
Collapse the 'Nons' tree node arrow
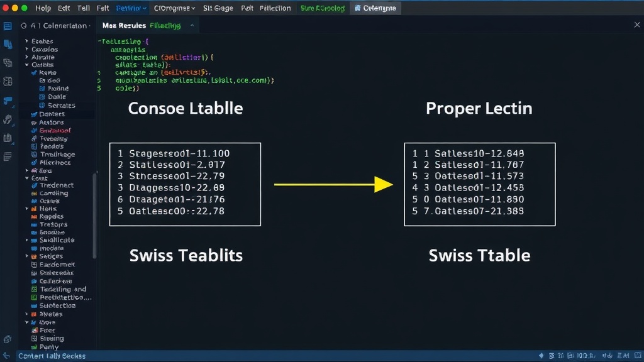click(x=26, y=209)
